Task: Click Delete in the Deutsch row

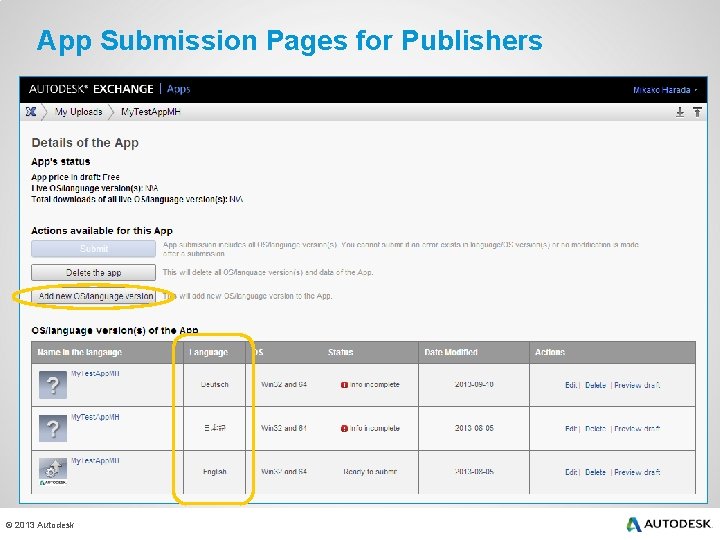Action: [596, 385]
